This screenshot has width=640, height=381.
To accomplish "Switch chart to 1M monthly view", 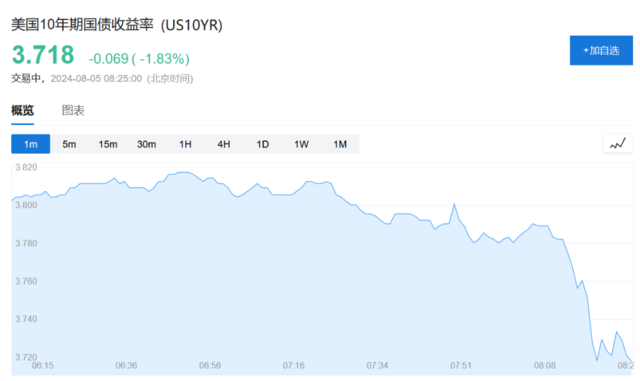I will [x=340, y=144].
